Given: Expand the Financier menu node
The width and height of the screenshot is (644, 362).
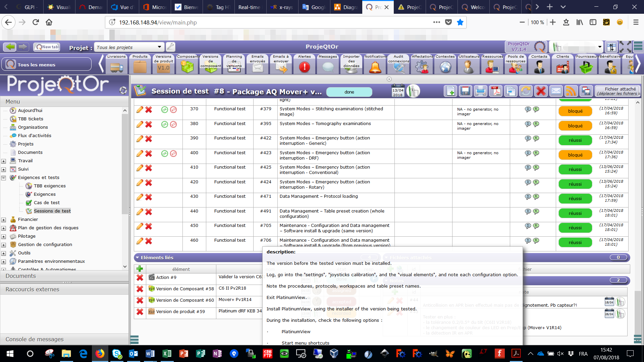Looking at the screenshot, I should 4,220.
